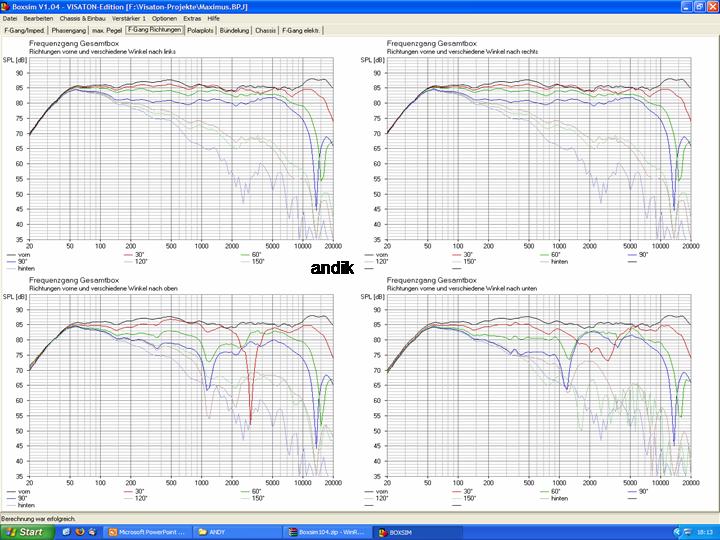Click the Windows Start button

point(24,532)
